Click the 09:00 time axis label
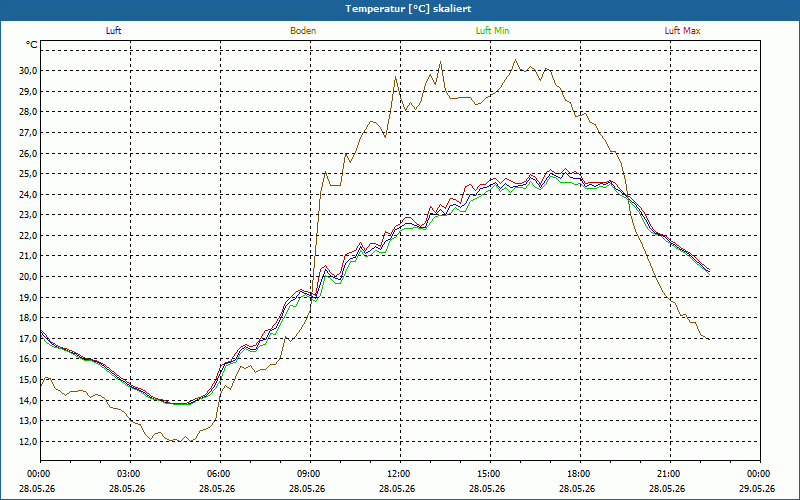 pyautogui.click(x=307, y=474)
